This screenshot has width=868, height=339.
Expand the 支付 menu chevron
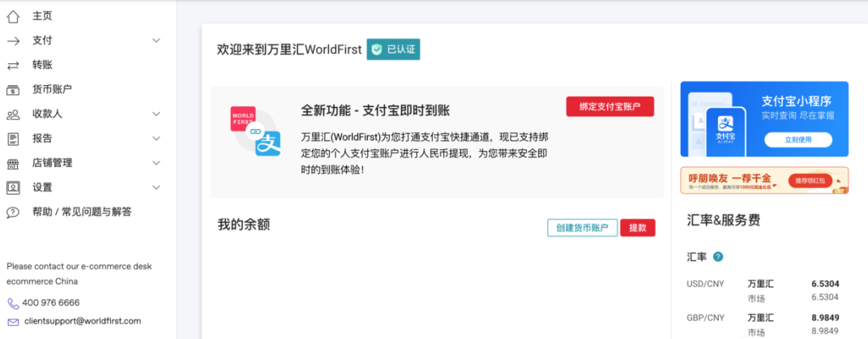pos(156,41)
